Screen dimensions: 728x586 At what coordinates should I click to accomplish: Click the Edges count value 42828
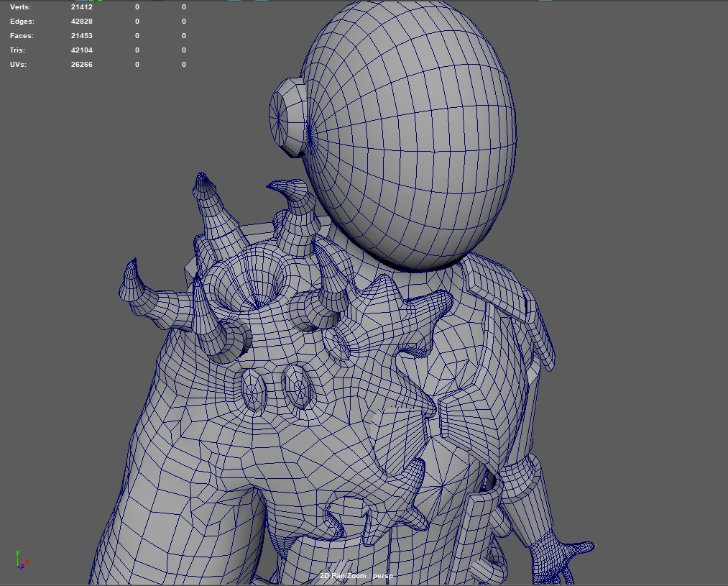coord(81,21)
